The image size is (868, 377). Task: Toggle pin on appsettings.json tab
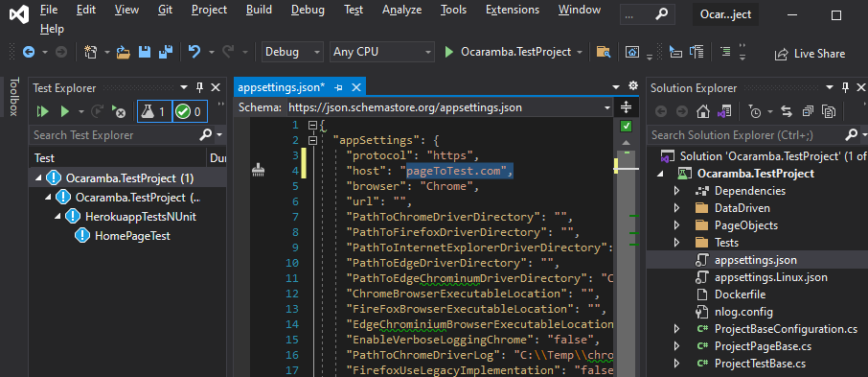click(339, 87)
